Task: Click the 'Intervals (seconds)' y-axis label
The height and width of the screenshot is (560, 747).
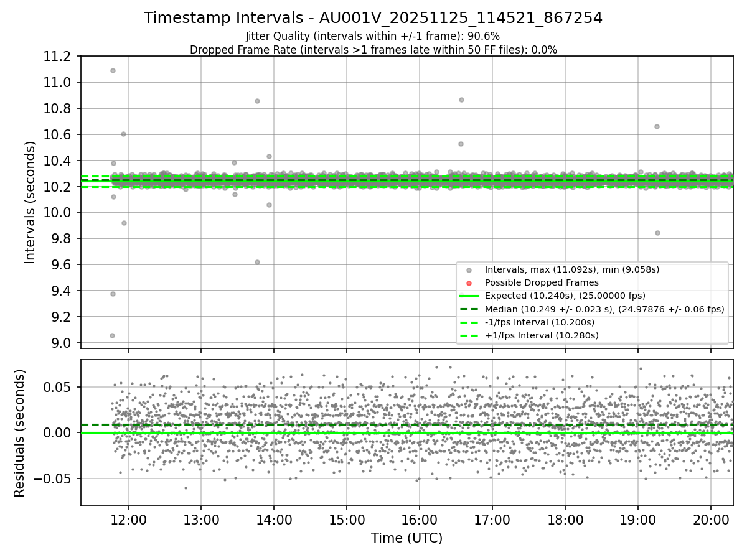Action: pyautogui.click(x=30, y=202)
